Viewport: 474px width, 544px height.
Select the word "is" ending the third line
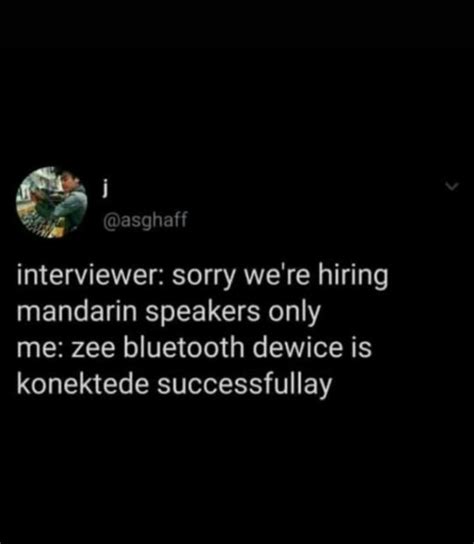(361, 347)
